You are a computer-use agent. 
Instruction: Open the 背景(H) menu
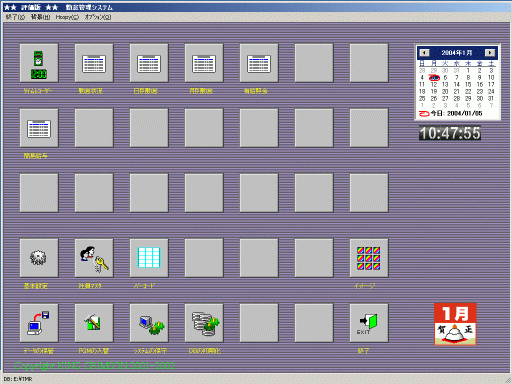40,17
